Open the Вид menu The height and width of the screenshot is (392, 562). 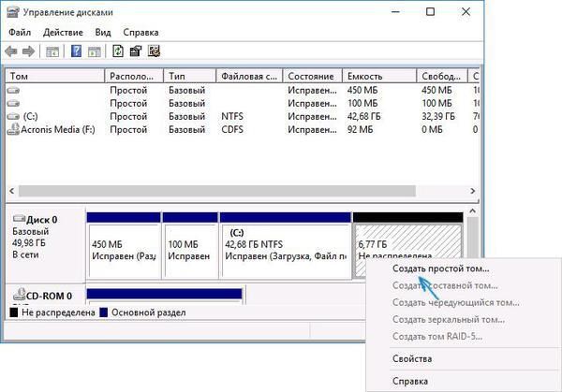pos(103,33)
